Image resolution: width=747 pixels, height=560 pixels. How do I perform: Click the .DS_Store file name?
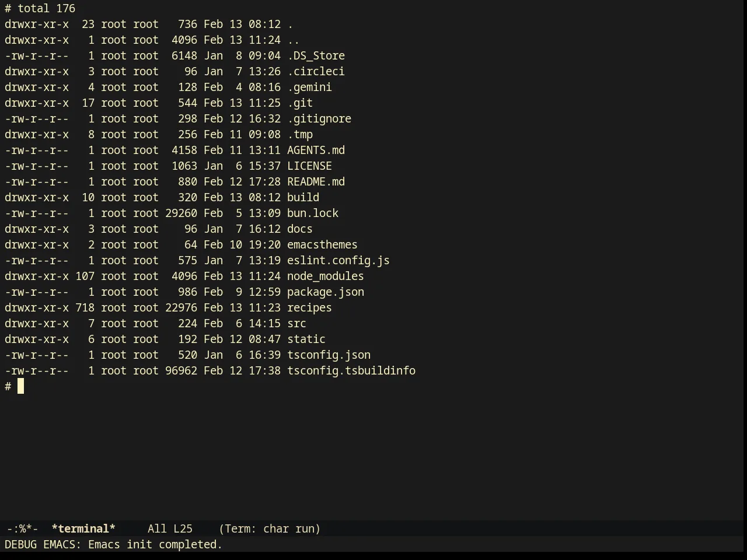pyautogui.click(x=316, y=55)
